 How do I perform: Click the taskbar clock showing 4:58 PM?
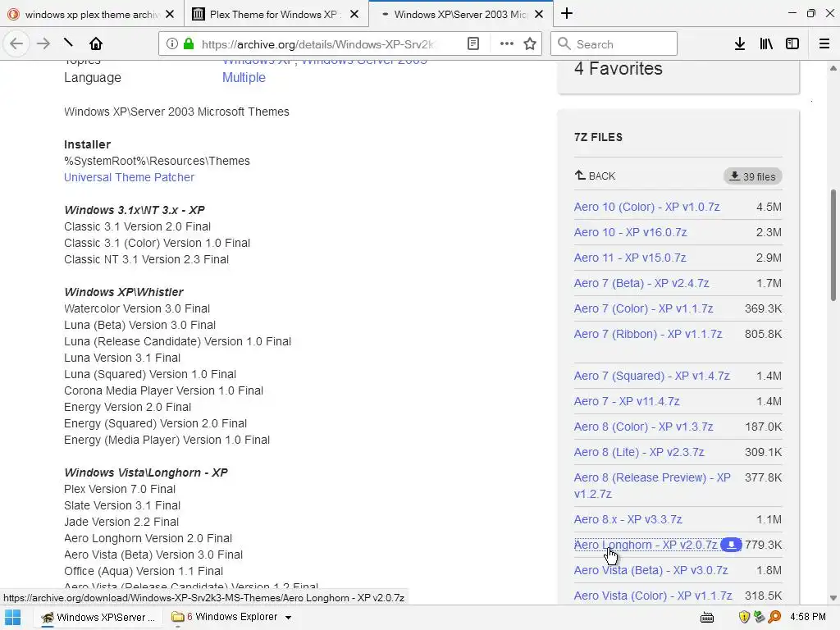tap(807, 617)
